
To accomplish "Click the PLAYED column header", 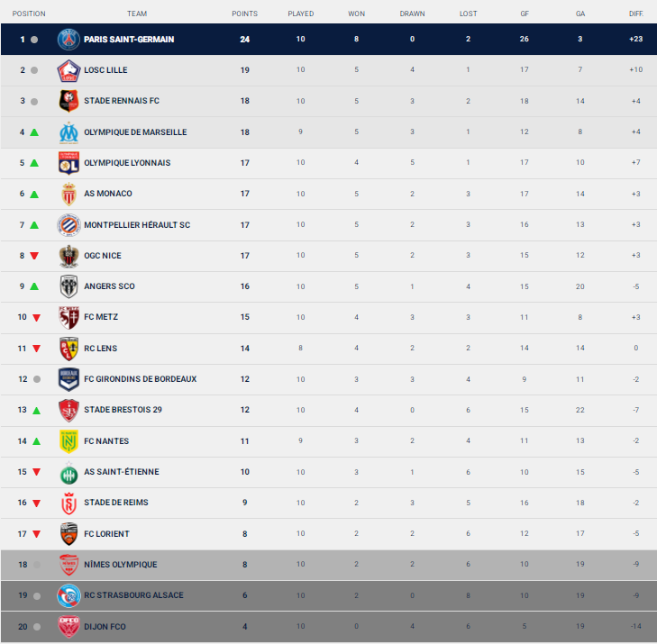I will tap(301, 14).
